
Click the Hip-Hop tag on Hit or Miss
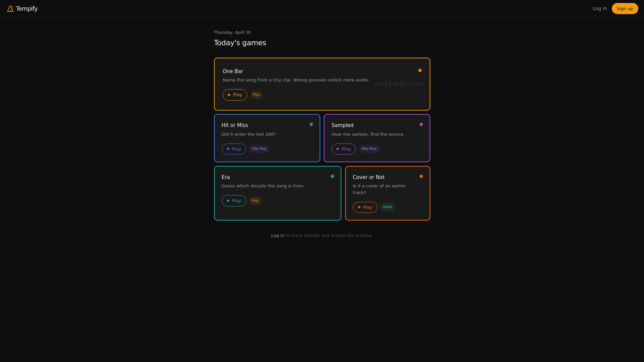[259, 149]
